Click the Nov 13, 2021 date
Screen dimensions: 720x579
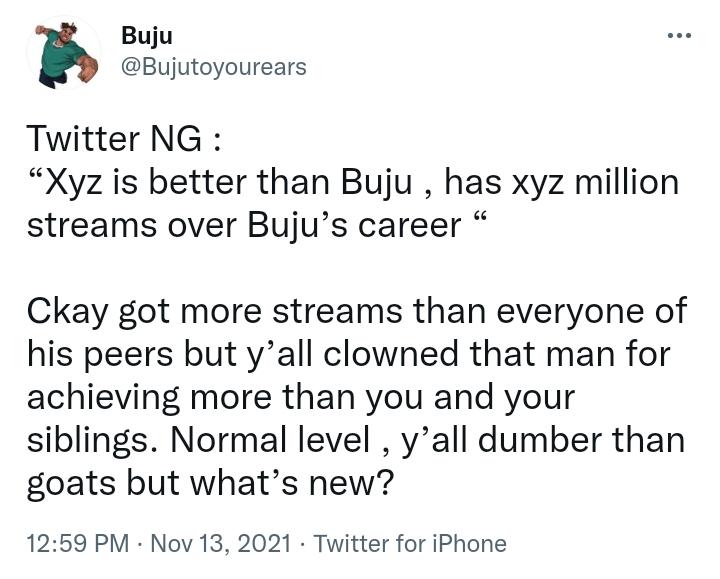click(x=220, y=544)
